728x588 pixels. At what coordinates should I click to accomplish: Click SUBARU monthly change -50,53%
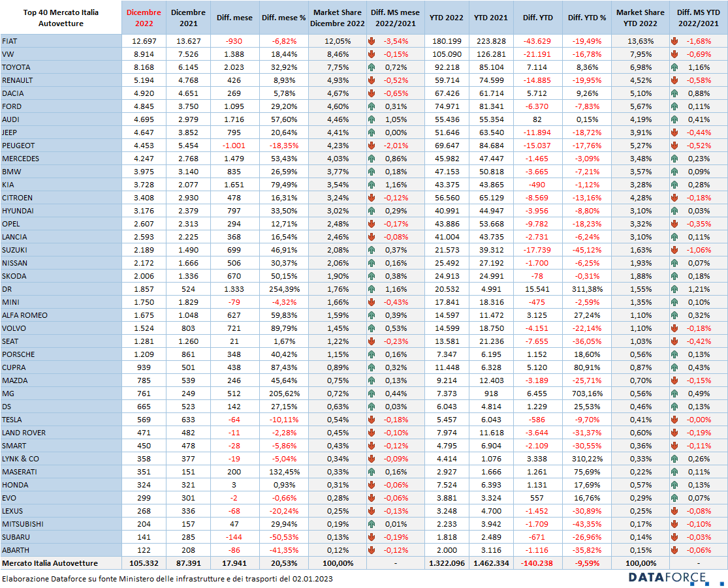pyautogui.click(x=284, y=537)
